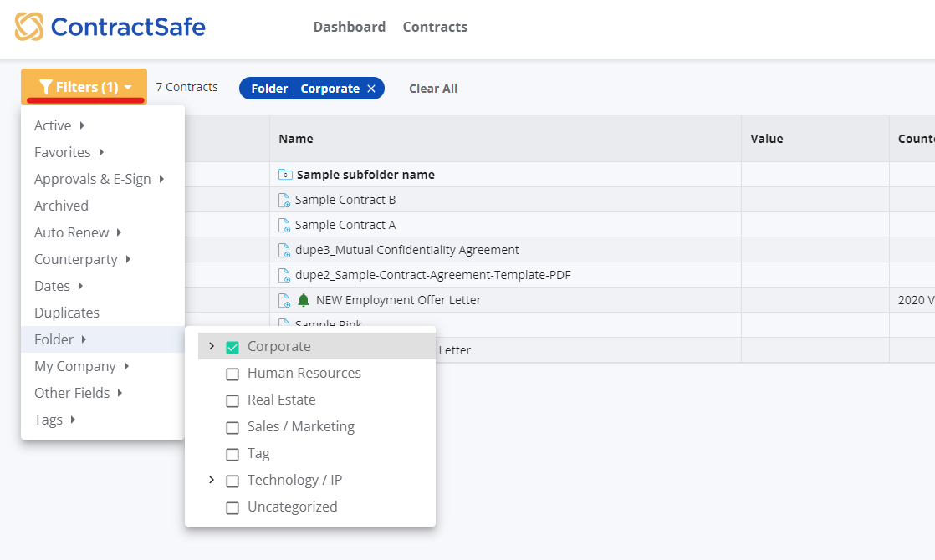
Task: Remove the Corporate folder filter chip
Action: [371, 88]
